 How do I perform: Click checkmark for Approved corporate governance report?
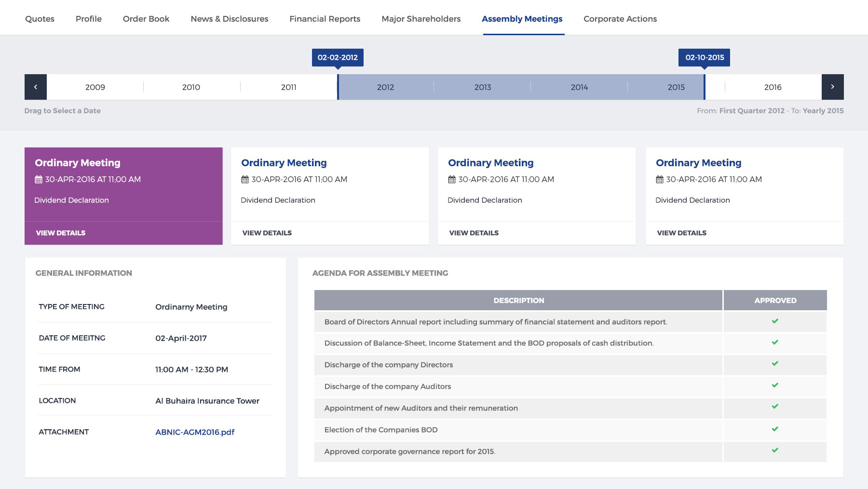[x=775, y=450]
